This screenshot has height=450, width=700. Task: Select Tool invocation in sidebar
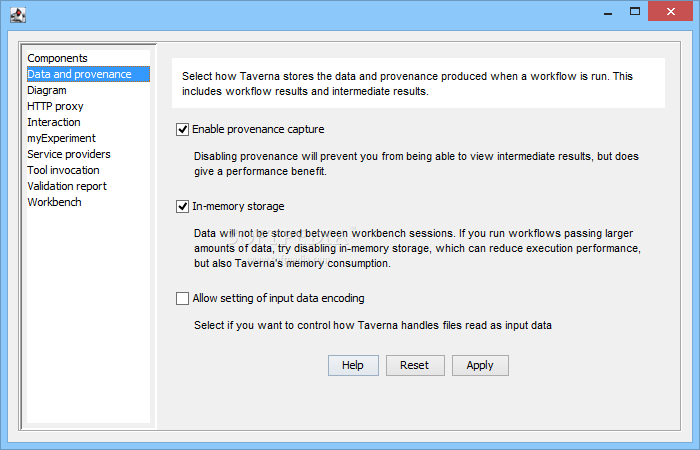point(88,170)
